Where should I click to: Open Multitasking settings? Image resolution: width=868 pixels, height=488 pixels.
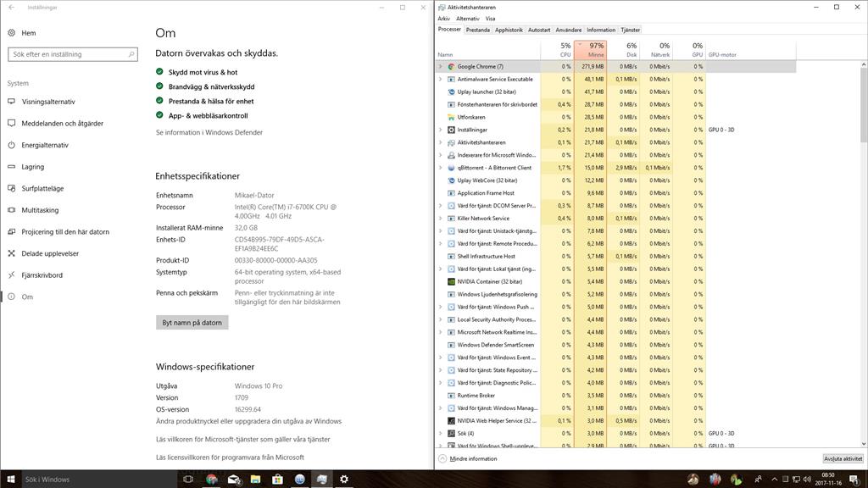pos(40,210)
